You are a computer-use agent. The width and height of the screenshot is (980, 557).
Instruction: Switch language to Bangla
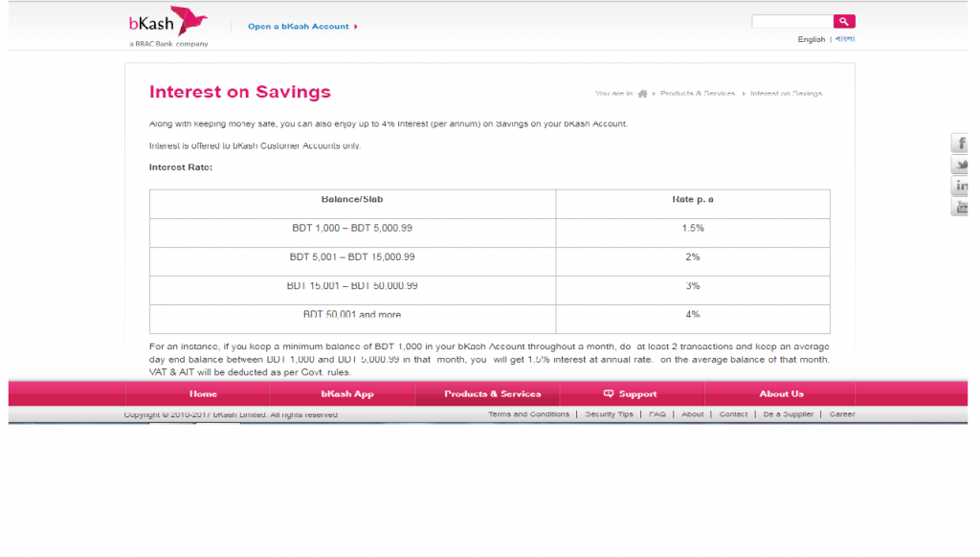(845, 38)
